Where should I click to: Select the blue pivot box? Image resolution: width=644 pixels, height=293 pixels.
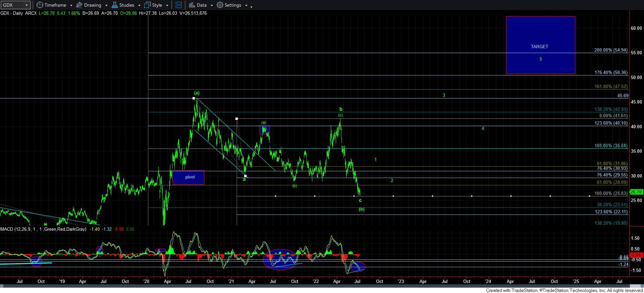tap(188, 177)
